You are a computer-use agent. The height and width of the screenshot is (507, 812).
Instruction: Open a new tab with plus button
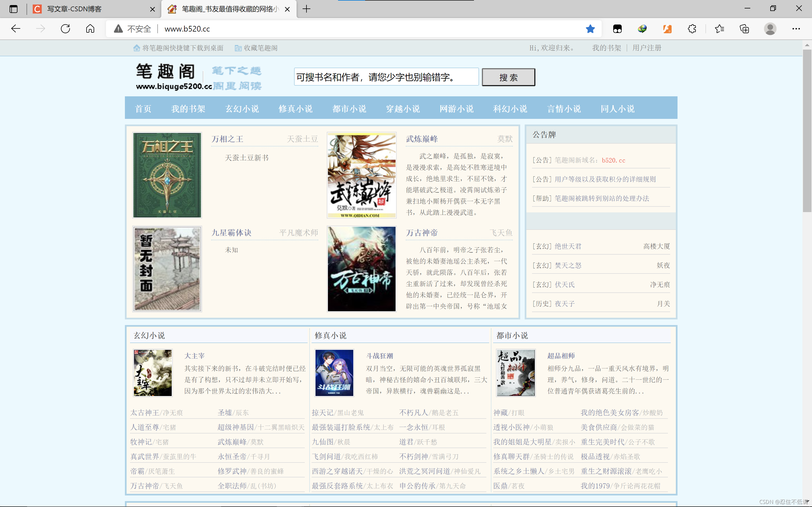click(306, 9)
